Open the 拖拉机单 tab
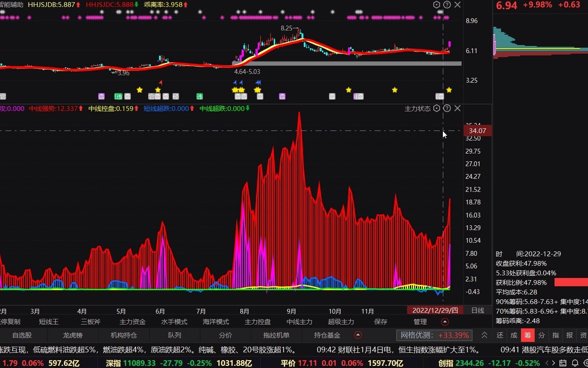 point(276,335)
